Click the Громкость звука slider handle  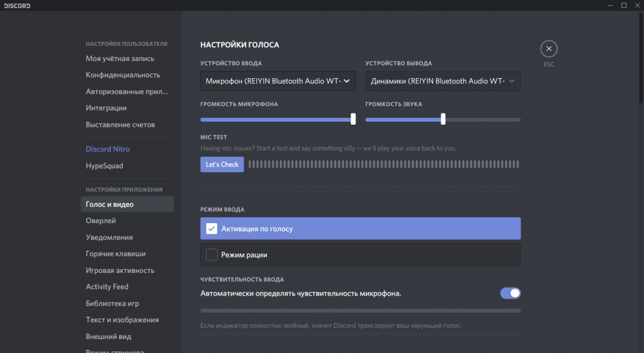pyautogui.click(x=443, y=119)
